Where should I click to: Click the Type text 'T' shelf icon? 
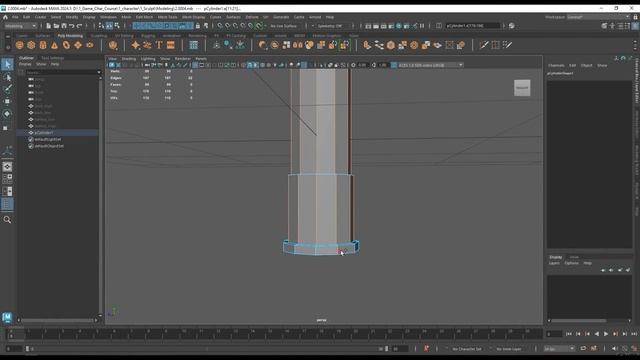159,45
